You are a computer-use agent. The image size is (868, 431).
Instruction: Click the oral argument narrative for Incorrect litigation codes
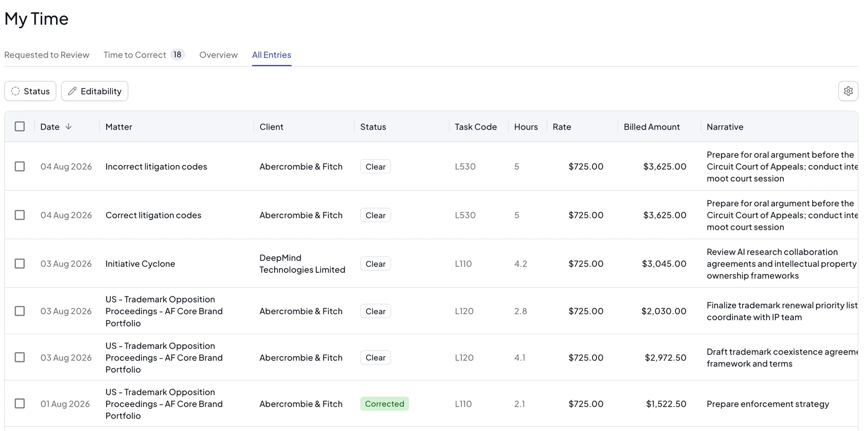pos(782,166)
